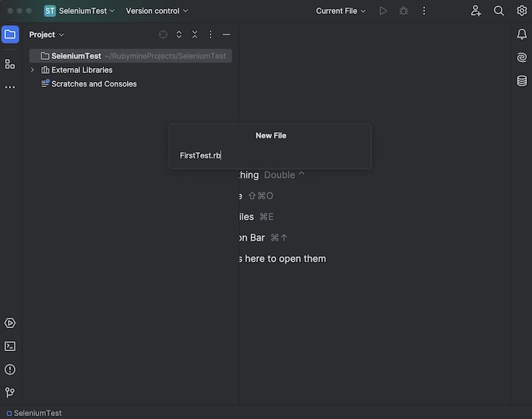Viewport: 532px width, 419px height.
Task: Open the SeleniumTest project dropdown
Action: click(x=80, y=11)
